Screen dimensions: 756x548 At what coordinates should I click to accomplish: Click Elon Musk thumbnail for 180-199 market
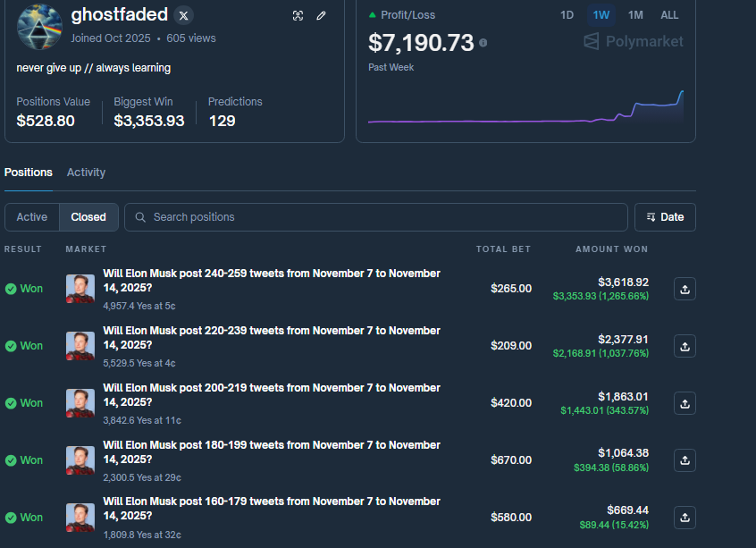pyautogui.click(x=80, y=460)
